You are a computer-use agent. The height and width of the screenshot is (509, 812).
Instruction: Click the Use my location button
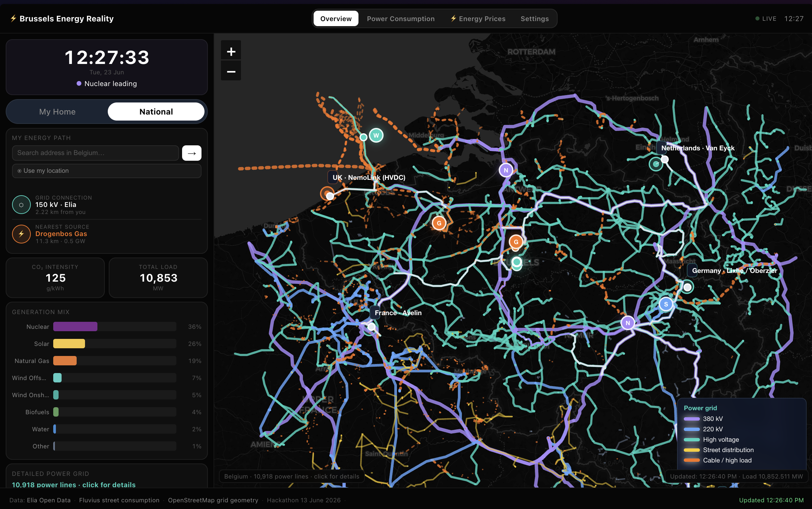click(x=107, y=171)
